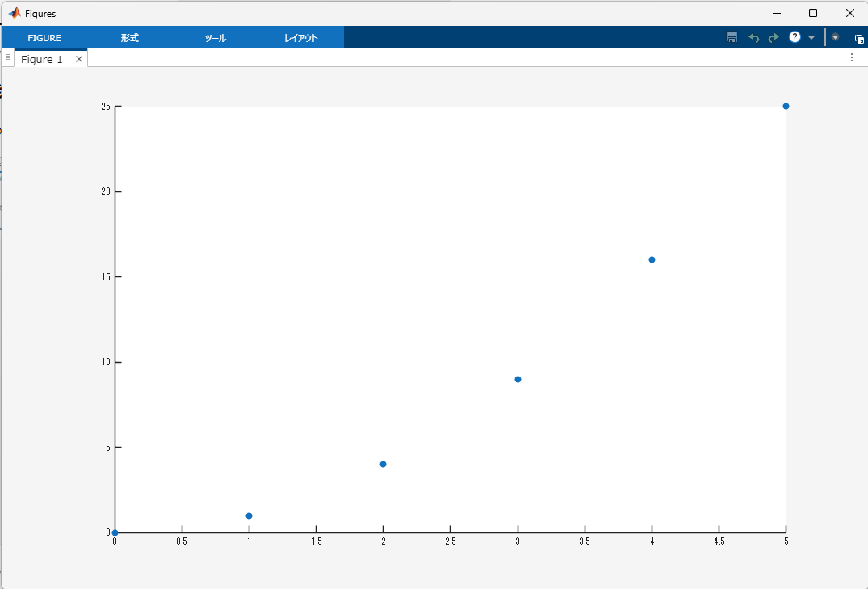The height and width of the screenshot is (589, 868).
Task: Click the data point at the origin
Action: point(115,532)
